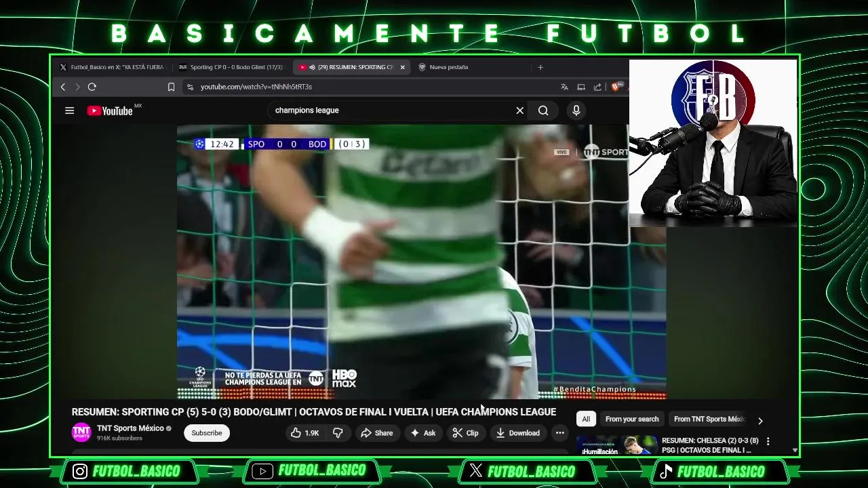This screenshot has width=868, height=488.
Task: Open cast/media screen icon in address bar
Action: (x=581, y=87)
